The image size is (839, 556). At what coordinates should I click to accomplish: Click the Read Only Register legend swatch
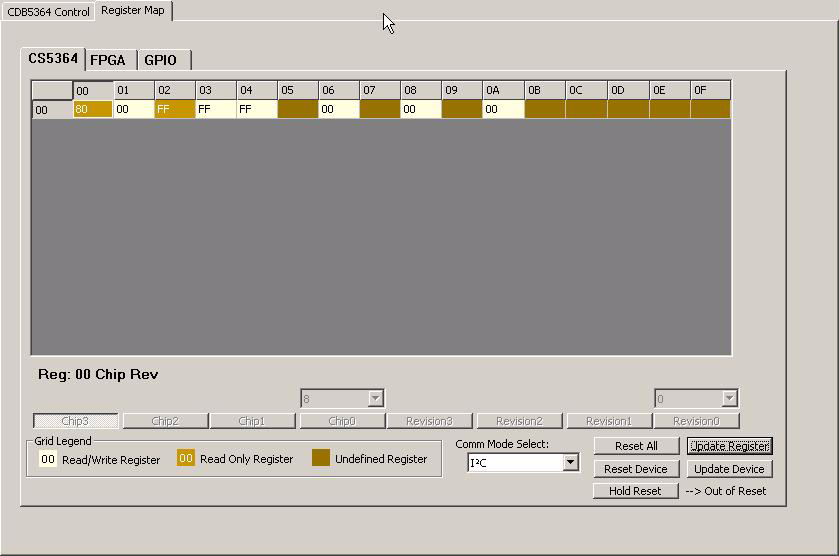pos(186,458)
